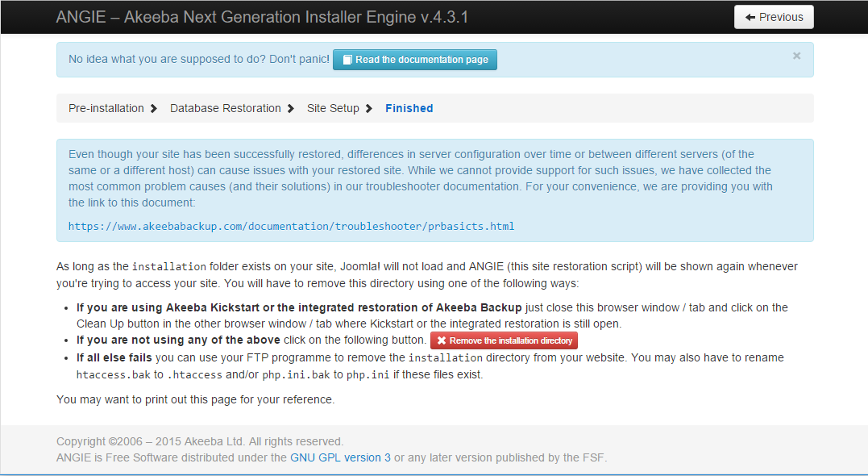Follow the GNU GPL version 3 link
Viewport: 868px width, 476px height.
pyautogui.click(x=340, y=457)
